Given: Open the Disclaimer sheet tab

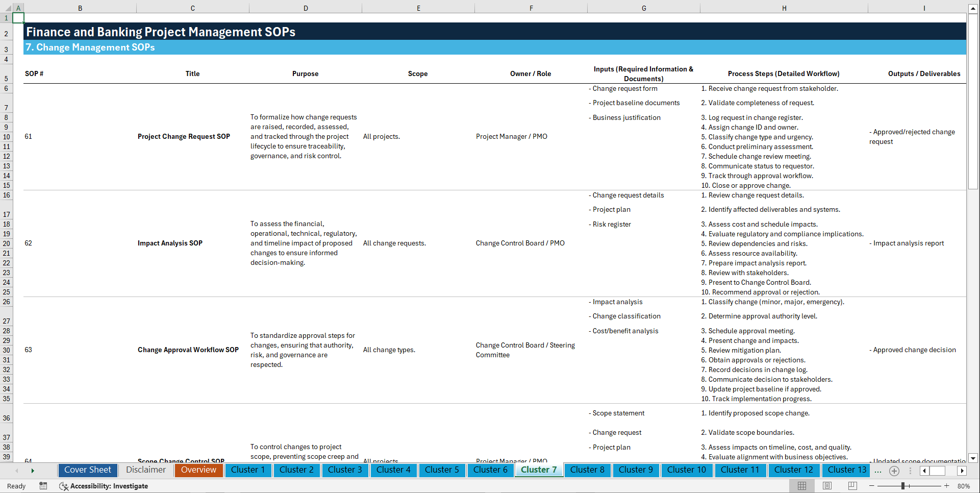Looking at the screenshot, I should pyautogui.click(x=145, y=470).
